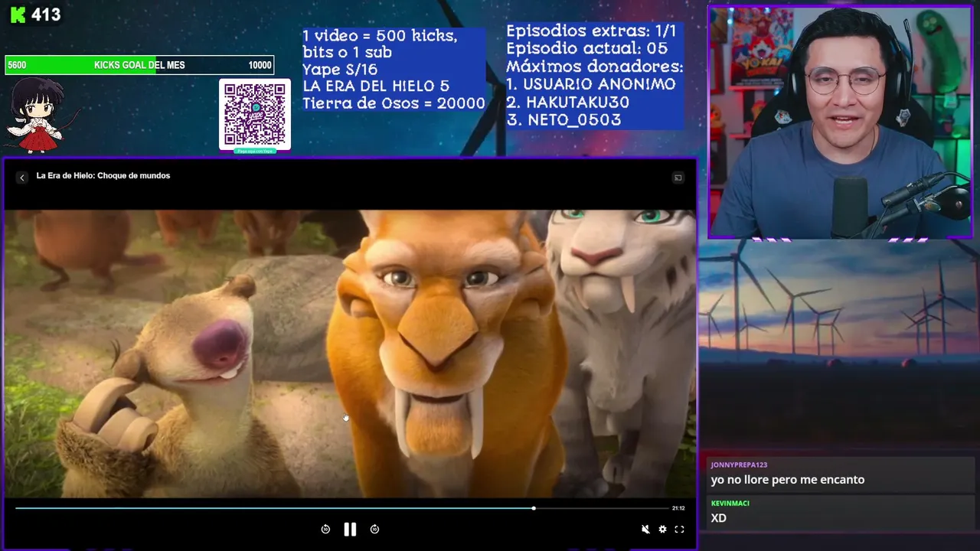Click the remaining time 21:12
Image resolution: width=980 pixels, height=551 pixels.
coord(678,508)
